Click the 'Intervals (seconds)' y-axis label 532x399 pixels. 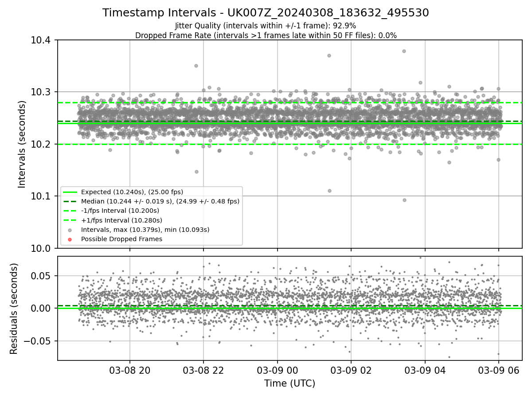22,144
